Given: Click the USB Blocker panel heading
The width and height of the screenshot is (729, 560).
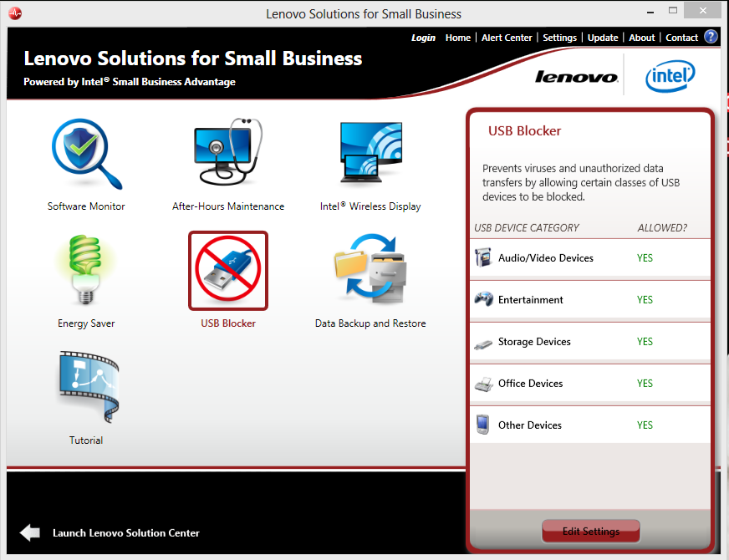Looking at the screenshot, I should (524, 131).
